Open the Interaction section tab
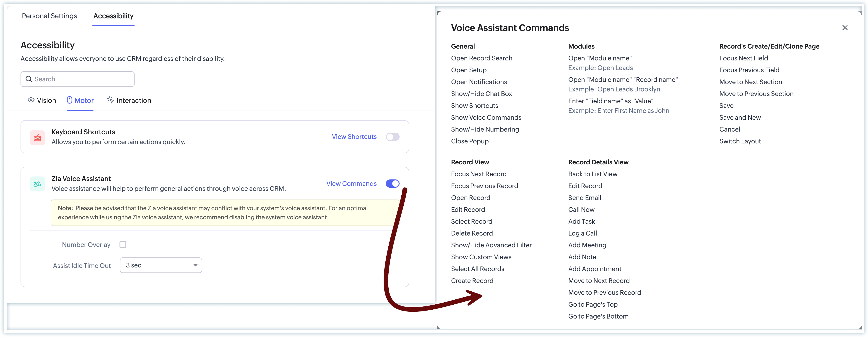 (133, 100)
